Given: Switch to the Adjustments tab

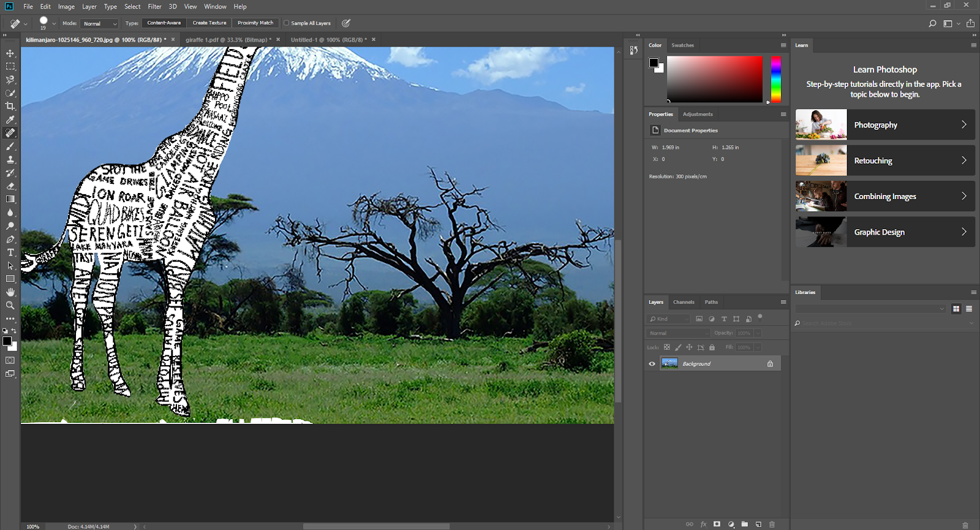Looking at the screenshot, I should [x=698, y=115].
